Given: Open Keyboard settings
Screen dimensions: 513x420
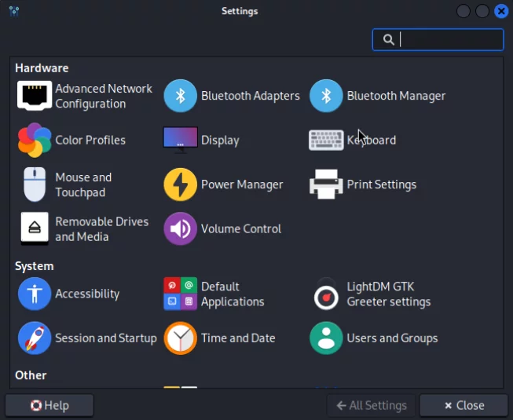Looking at the screenshot, I should click(353, 141).
